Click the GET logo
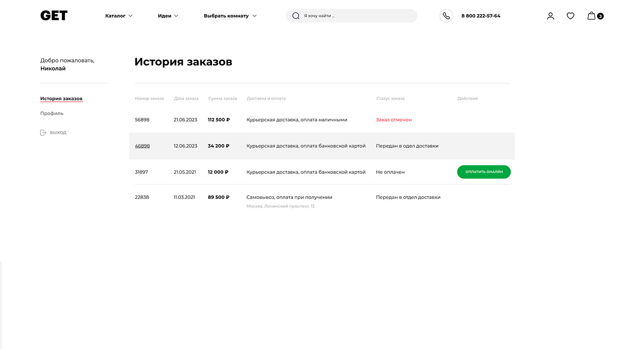644x349 pixels. (54, 16)
